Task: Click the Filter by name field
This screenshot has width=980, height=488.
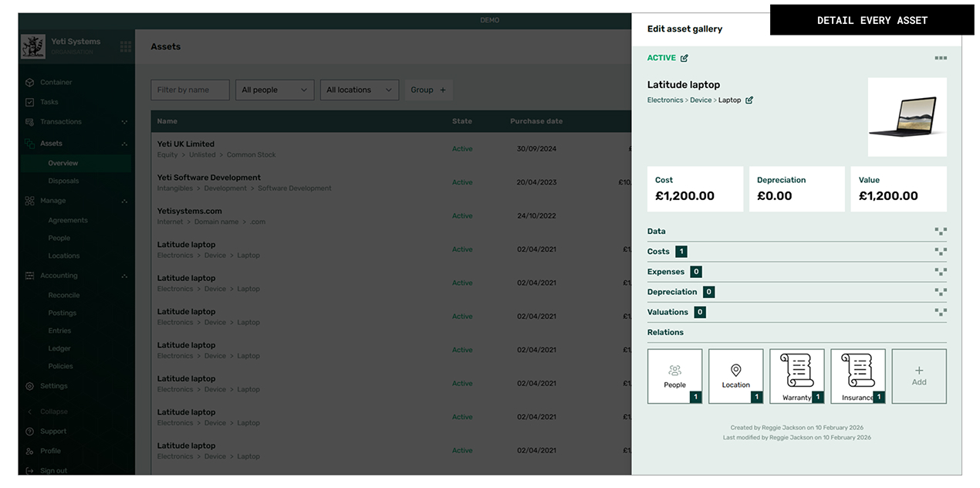Action: 190,90
